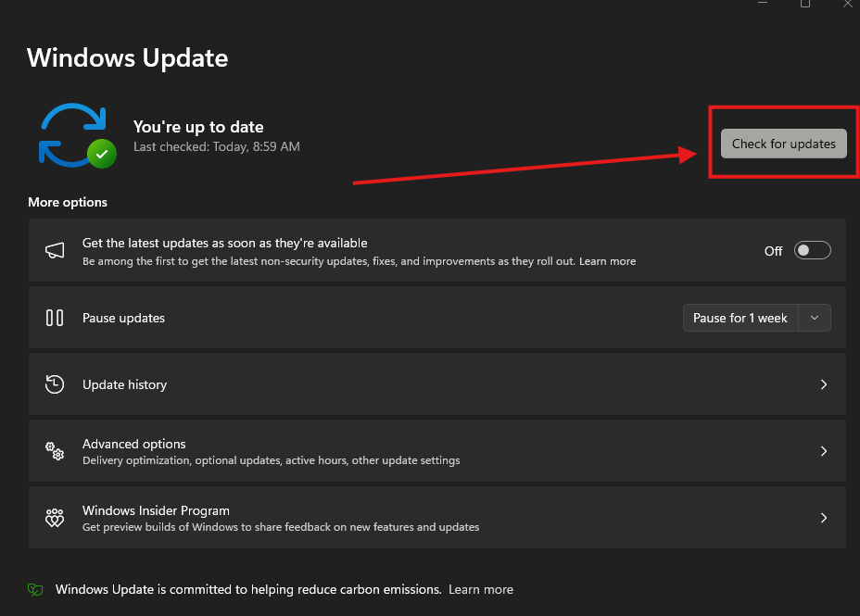The image size is (860, 616).
Task: Expand Advanced options with its chevron
Action: point(824,451)
